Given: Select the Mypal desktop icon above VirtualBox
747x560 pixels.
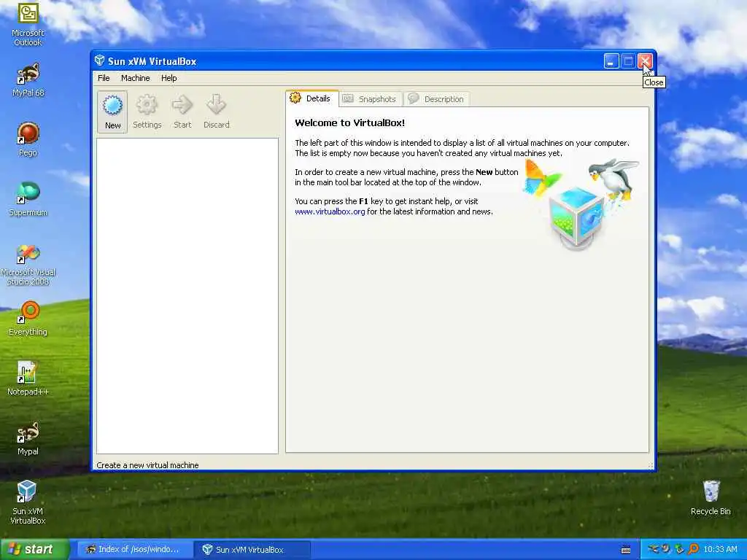Looking at the screenshot, I should point(28,438).
